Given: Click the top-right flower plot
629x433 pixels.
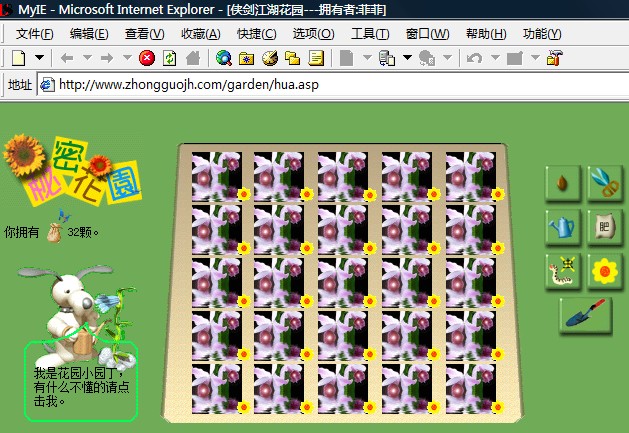Looking at the screenshot, I should (x=471, y=176).
